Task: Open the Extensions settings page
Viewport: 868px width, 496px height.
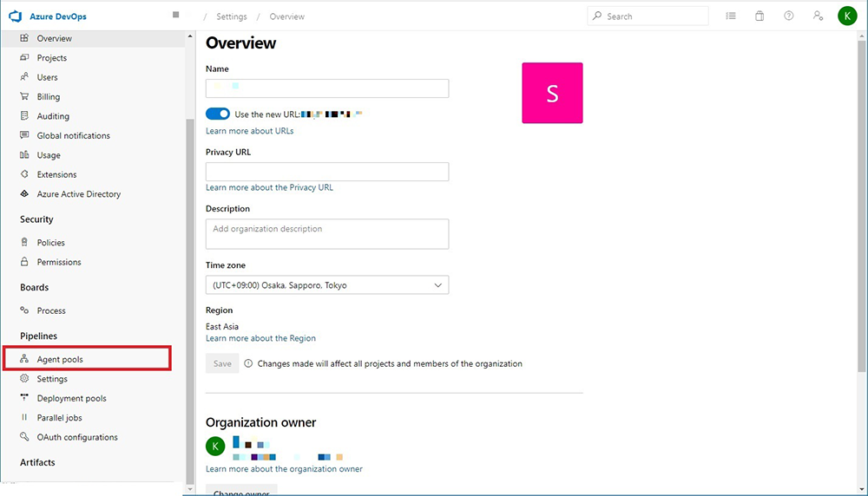Action: [56, 175]
